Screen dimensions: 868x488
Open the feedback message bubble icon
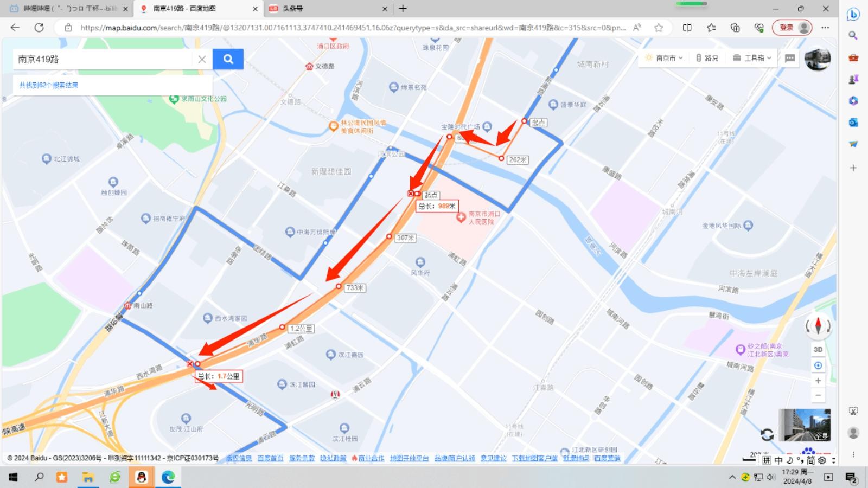tap(790, 58)
